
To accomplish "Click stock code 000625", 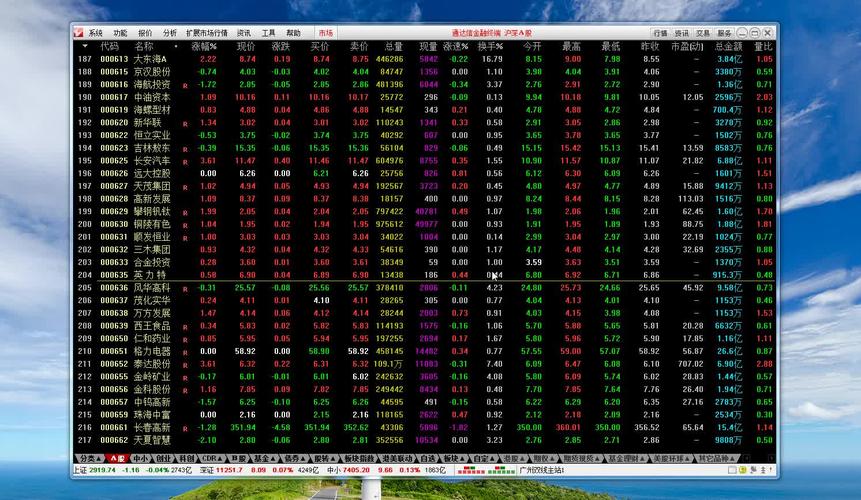I will click(114, 160).
